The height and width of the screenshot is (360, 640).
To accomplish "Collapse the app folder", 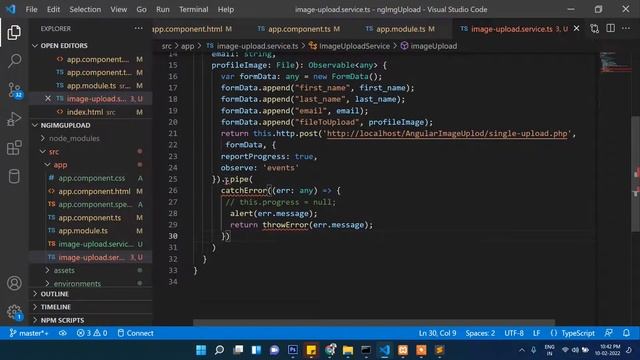I will [60, 164].
